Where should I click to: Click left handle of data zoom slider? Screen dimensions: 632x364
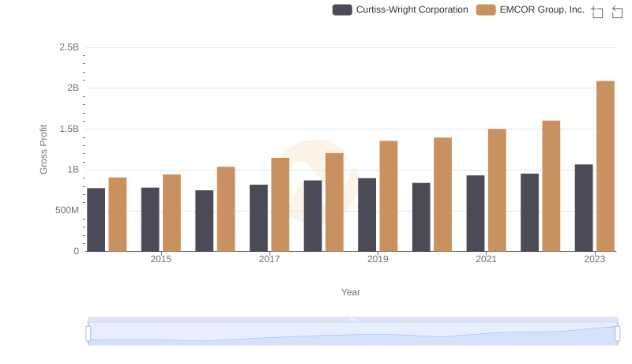point(88,333)
